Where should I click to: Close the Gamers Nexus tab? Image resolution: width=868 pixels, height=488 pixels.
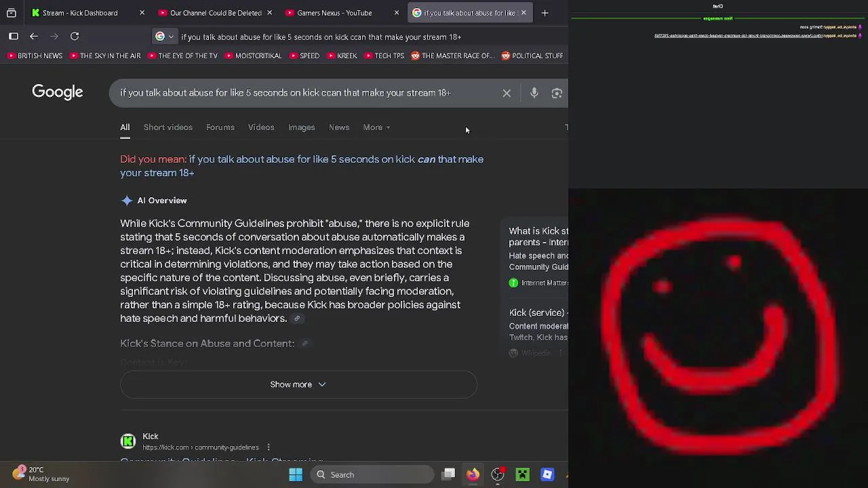(397, 13)
